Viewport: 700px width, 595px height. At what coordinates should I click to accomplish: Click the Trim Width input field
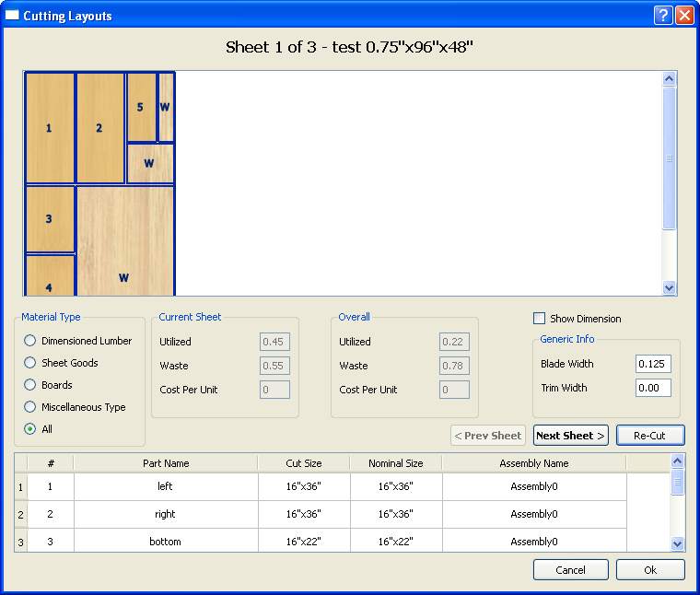[652, 388]
